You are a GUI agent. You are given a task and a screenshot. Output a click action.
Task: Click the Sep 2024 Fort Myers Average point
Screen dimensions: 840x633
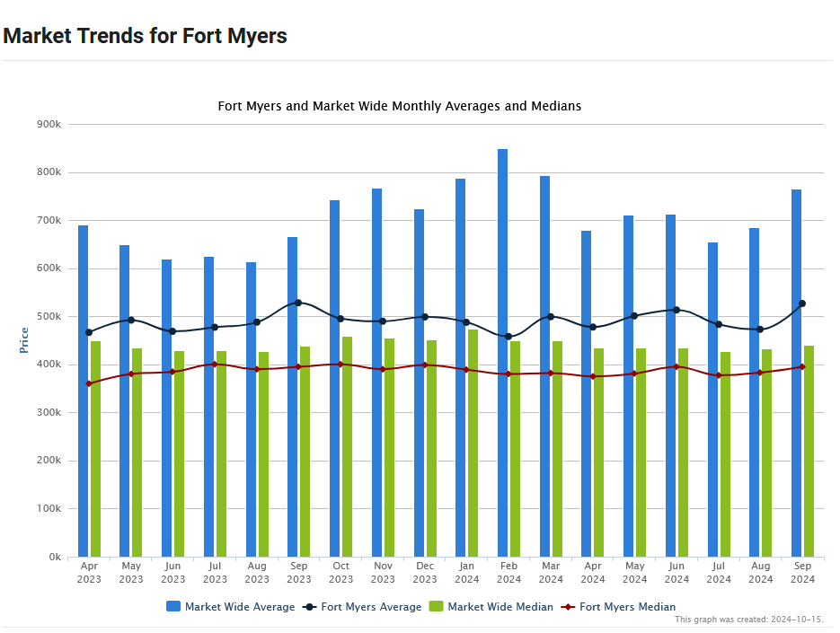802,303
